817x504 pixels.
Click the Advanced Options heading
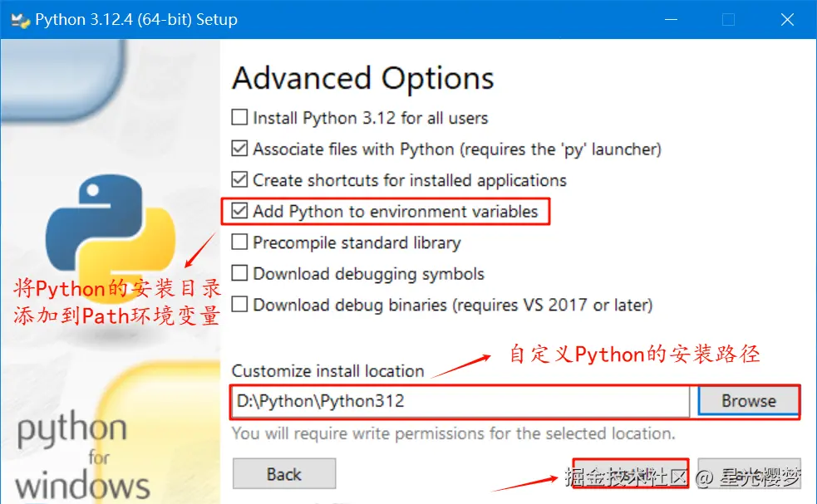click(x=363, y=79)
